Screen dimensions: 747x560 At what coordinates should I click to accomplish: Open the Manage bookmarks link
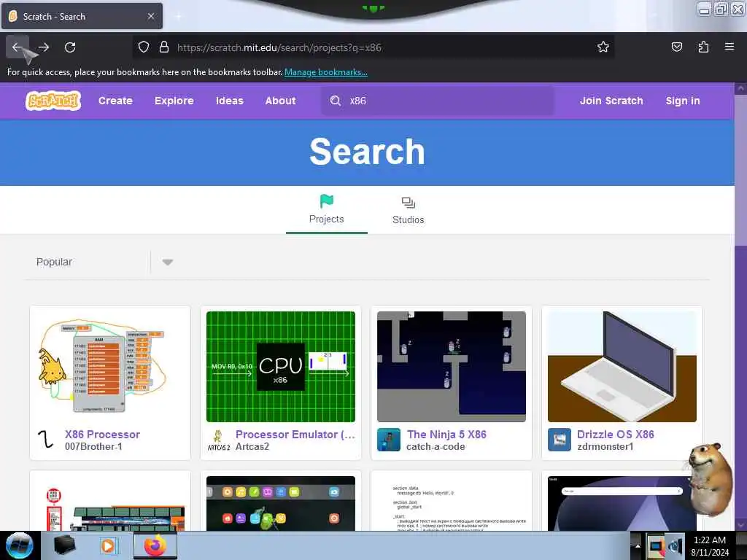(x=326, y=72)
